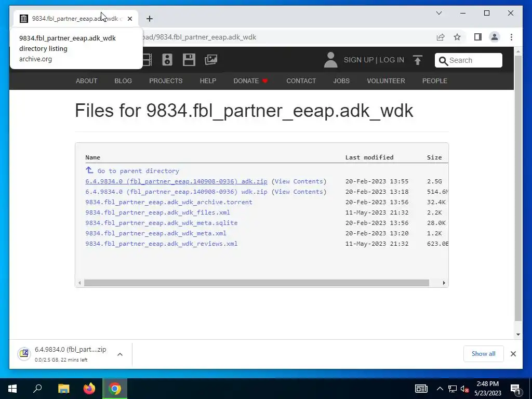
Task: Open the archive.org audio media icon
Action: coord(167,60)
